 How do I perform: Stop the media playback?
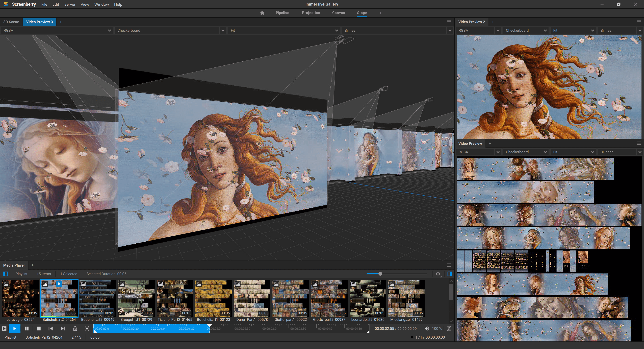39,329
